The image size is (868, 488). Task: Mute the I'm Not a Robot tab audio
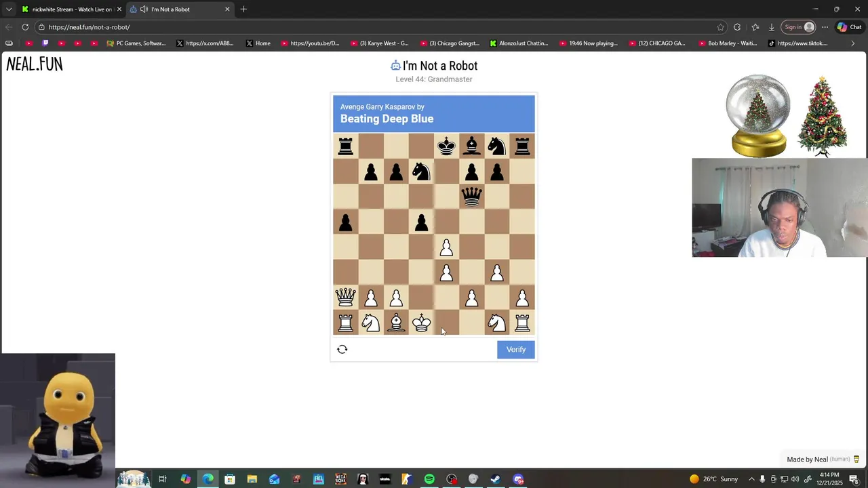[144, 9]
